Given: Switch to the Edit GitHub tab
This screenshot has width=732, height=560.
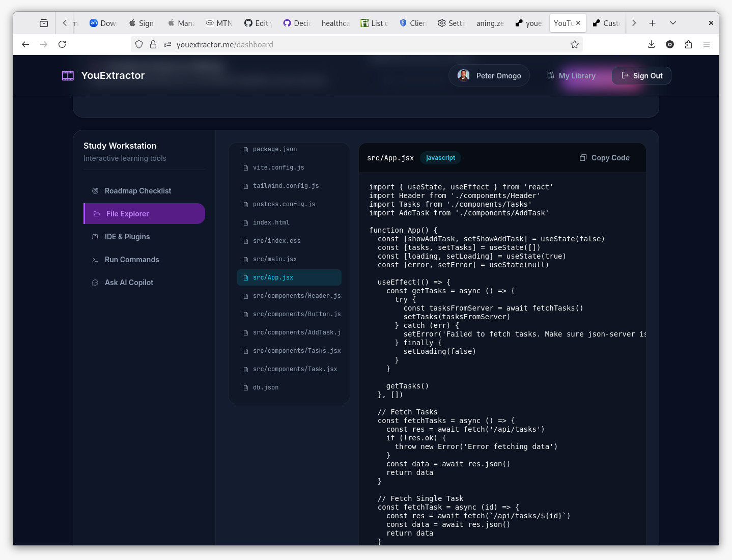Looking at the screenshot, I should point(259,23).
